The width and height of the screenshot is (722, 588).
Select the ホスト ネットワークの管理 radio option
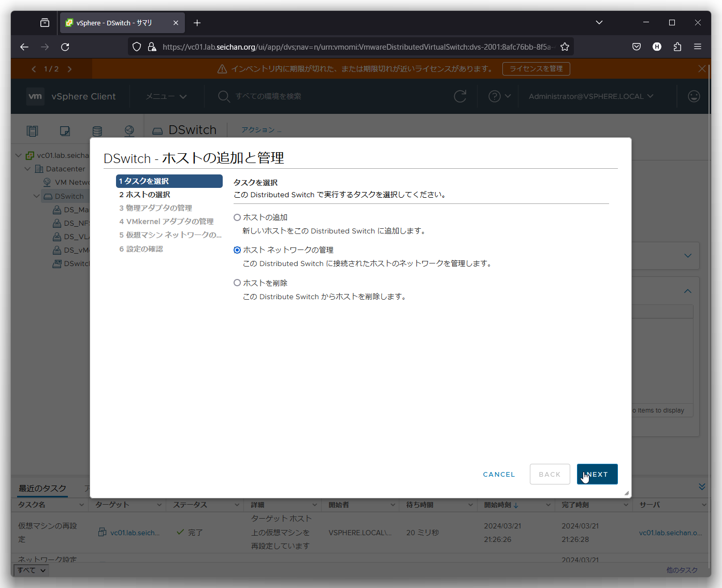[237, 250]
